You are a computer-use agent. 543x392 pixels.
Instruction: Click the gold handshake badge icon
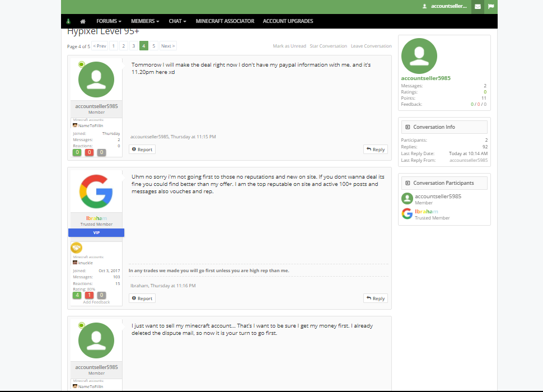click(77, 248)
